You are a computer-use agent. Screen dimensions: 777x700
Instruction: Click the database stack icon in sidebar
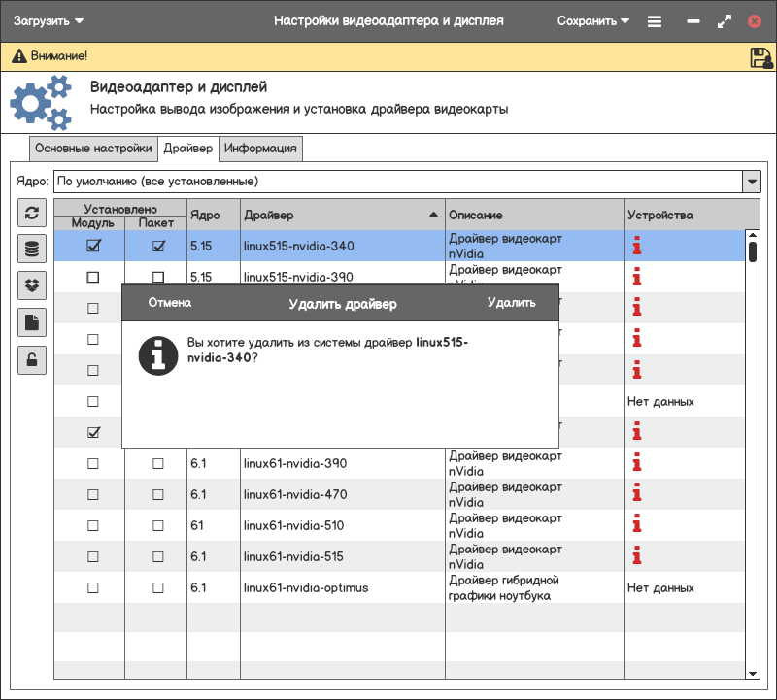click(32, 250)
